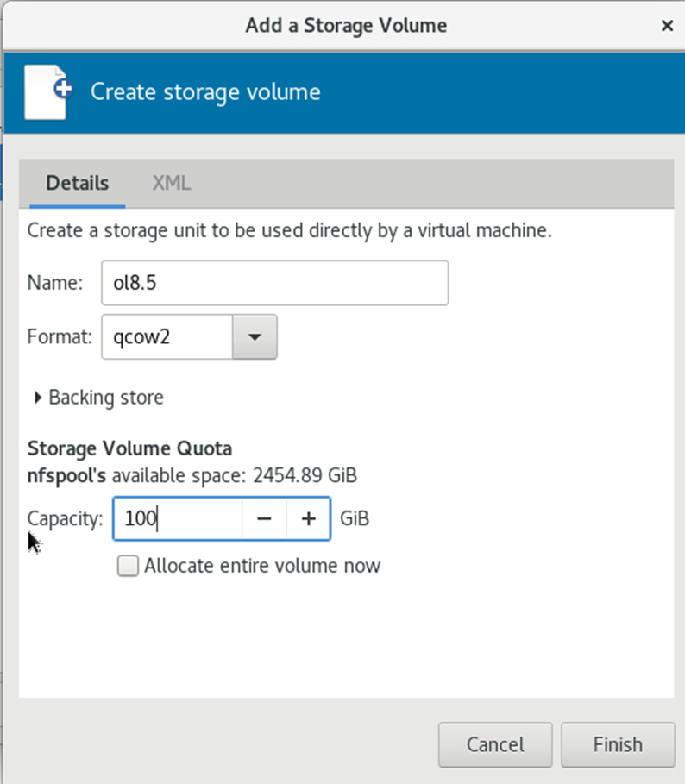Select the qcow2 format combo box

click(189, 336)
